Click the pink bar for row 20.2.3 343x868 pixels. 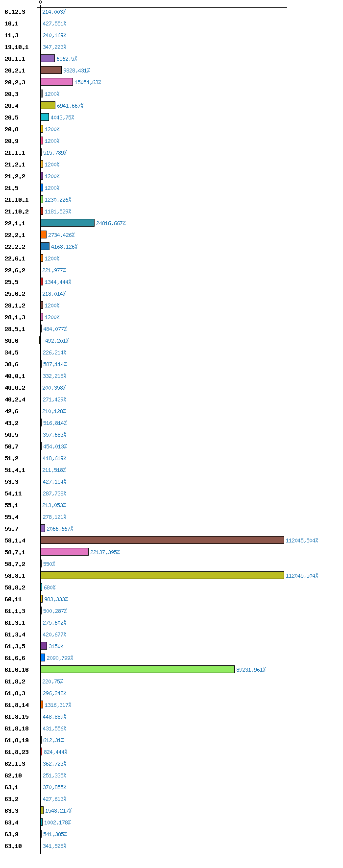(x=57, y=82)
